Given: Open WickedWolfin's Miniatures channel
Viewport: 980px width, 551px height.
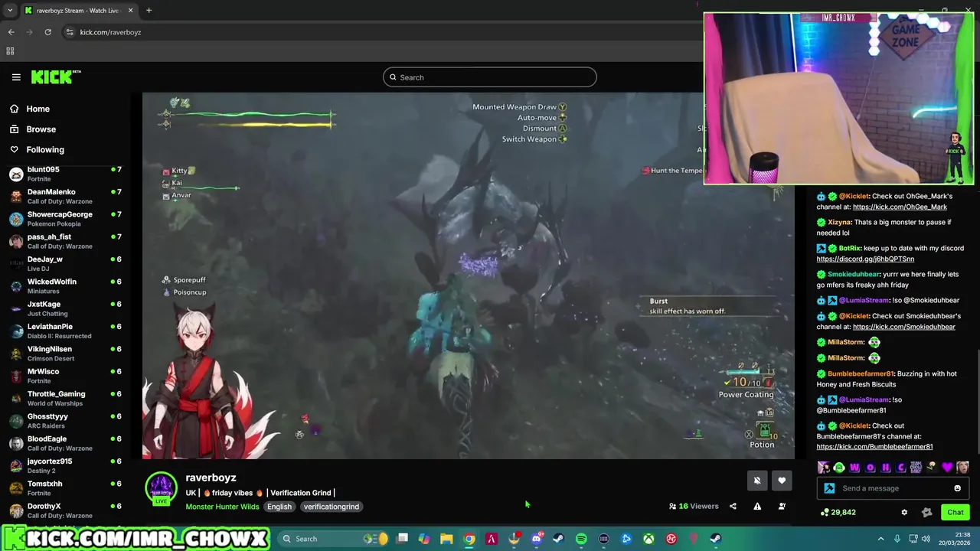Looking at the screenshot, I should [65, 286].
